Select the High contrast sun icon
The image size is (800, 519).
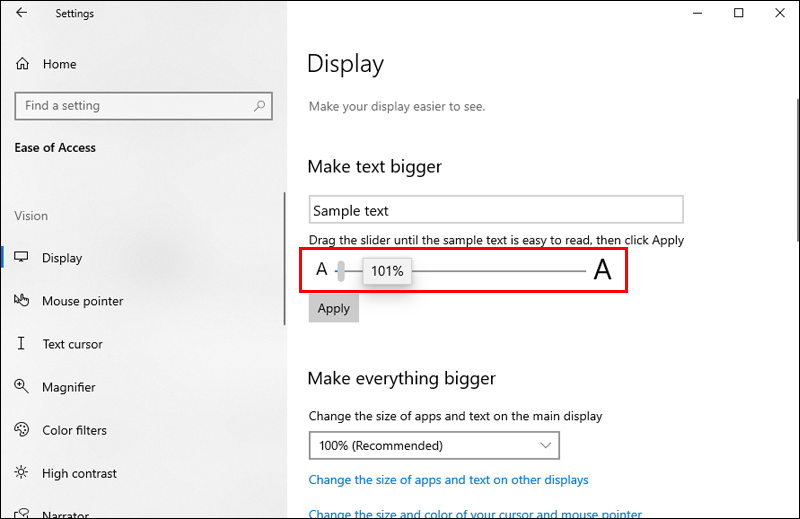[21, 473]
